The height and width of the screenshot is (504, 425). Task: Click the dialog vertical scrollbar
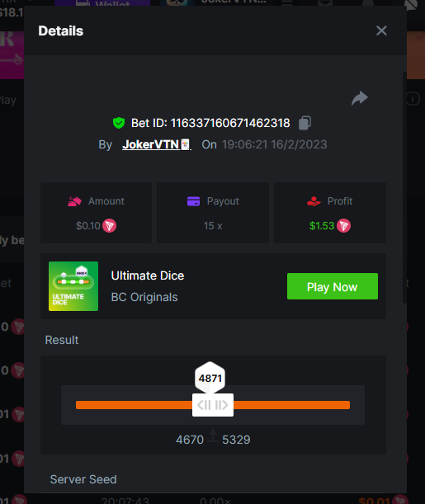(404, 187)
